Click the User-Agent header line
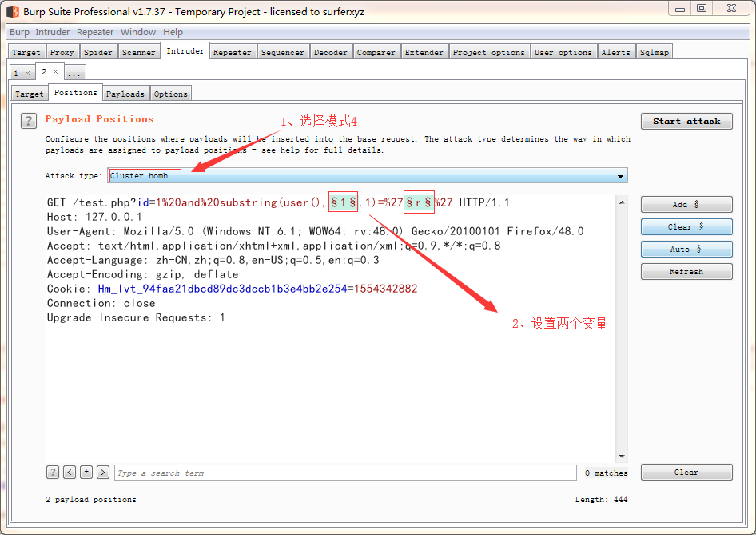The width and height of the screenshot is (756, 535). (x=316, y=231)
